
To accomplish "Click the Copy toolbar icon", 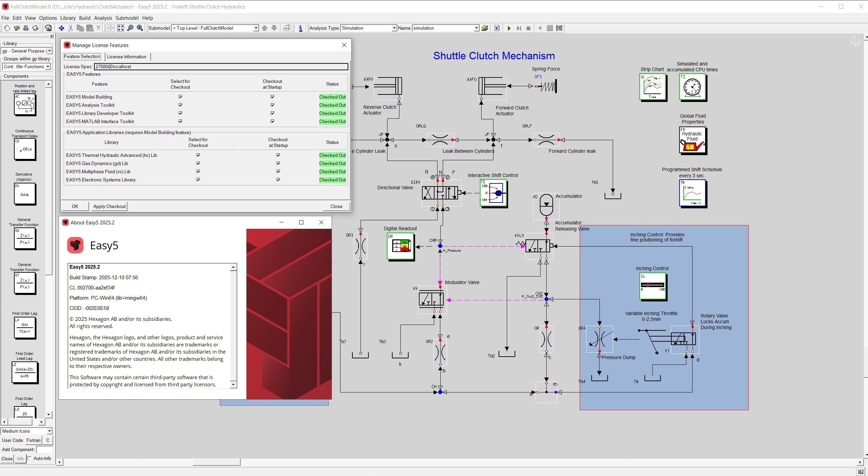I will pyautogui.click(x=80, y=28).
